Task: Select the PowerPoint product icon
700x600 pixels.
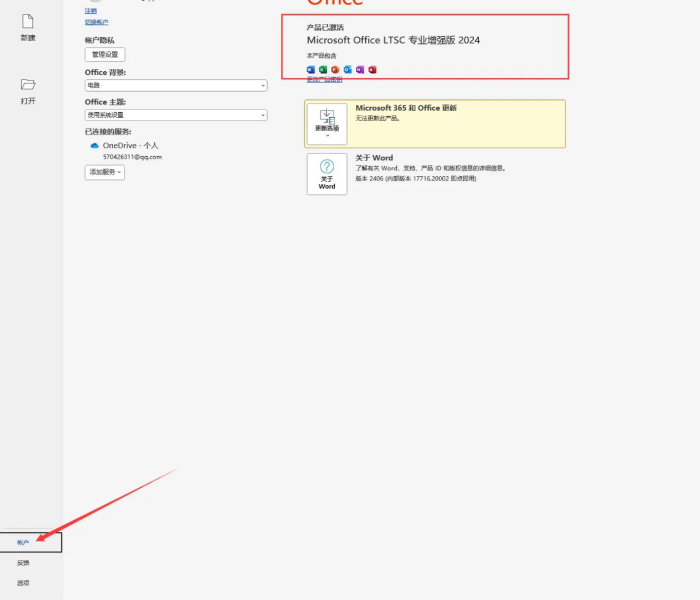Action: pyautogui.click(x=335, y=69)
